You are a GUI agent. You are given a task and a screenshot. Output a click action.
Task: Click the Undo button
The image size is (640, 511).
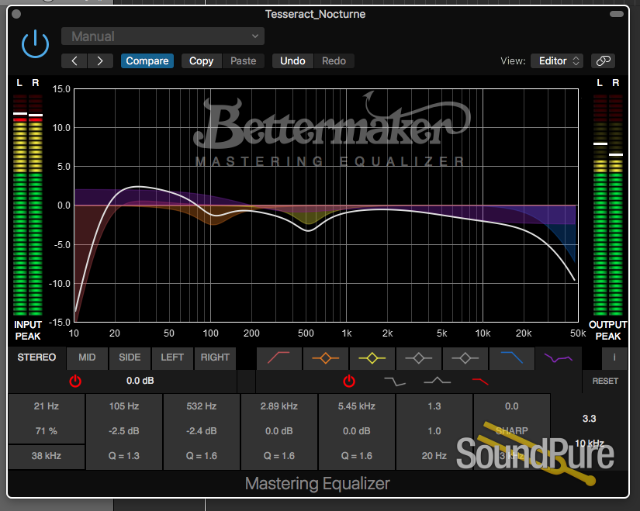point(293,61)
